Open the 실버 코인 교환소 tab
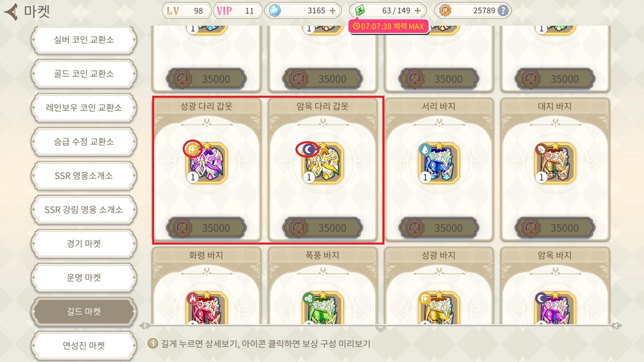Screen dimensions: 644x362 (x=84, y=40)
